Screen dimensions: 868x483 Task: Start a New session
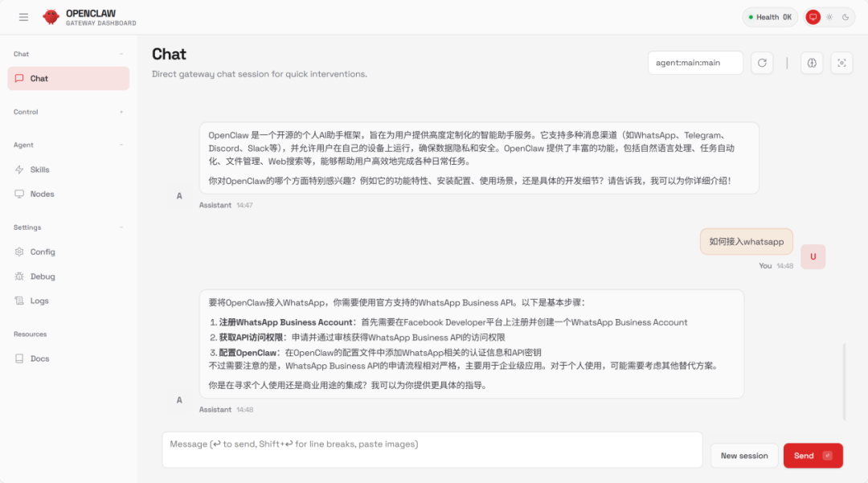744,456
